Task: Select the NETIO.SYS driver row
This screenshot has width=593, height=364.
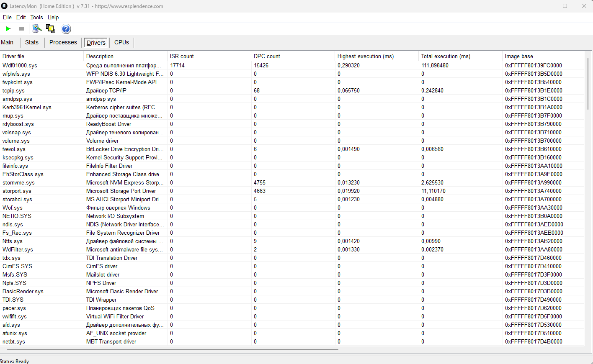Action: coord(292,216)
